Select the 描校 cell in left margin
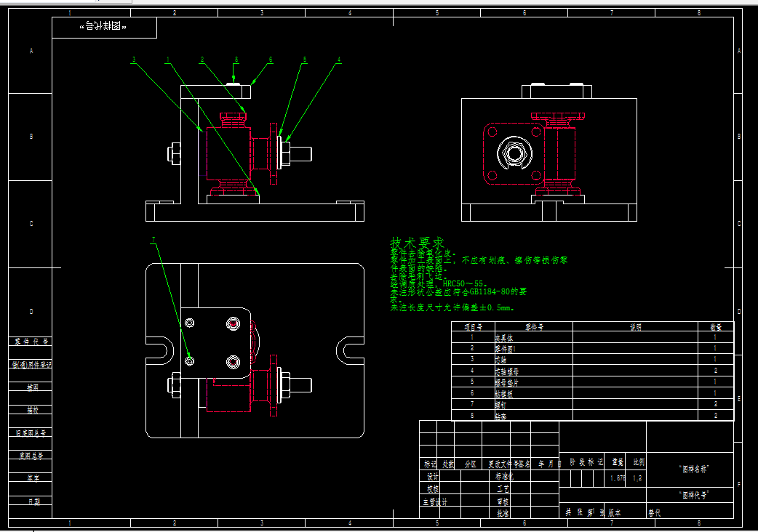Screen dimensions: 758x532 pyautogui.click(x=33, y=410)
